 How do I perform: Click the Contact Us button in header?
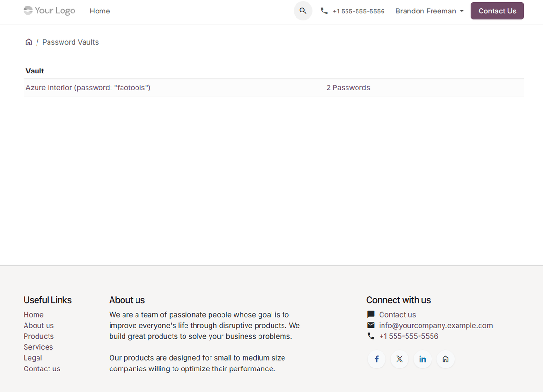pos(497,11)
